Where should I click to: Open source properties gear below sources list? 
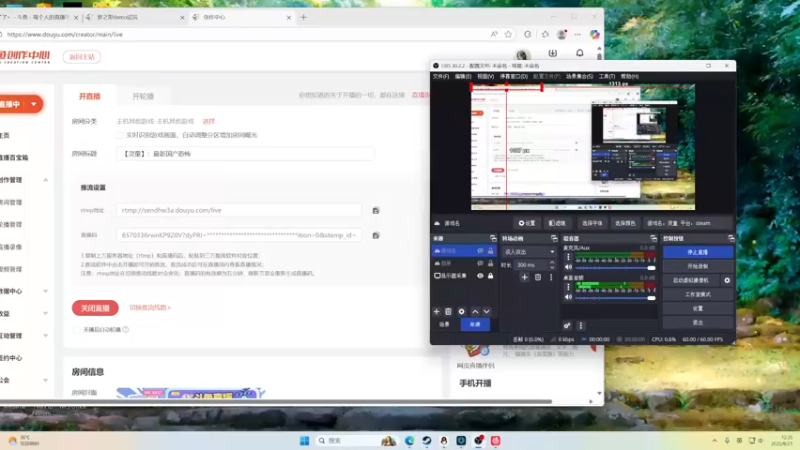pos(461,311)
